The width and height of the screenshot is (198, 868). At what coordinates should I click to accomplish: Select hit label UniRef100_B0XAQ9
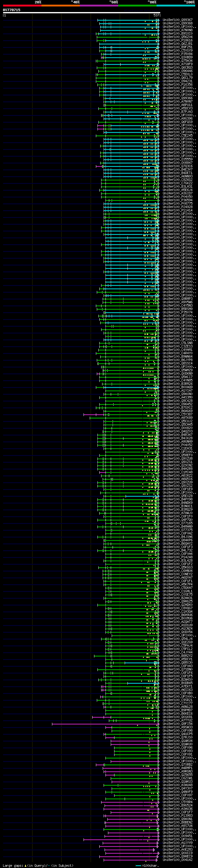[x=177, y=387]
